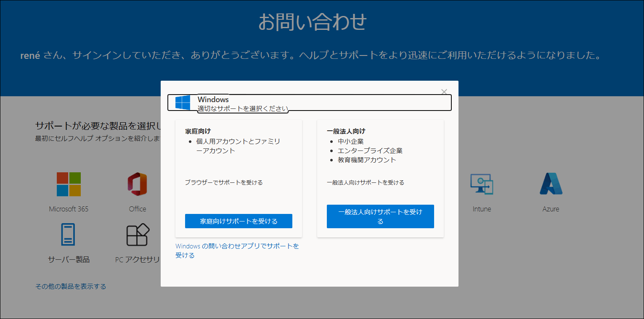Click the Windows dialog title text
Screen dimensions: 644x319
[x=213, y=100]
